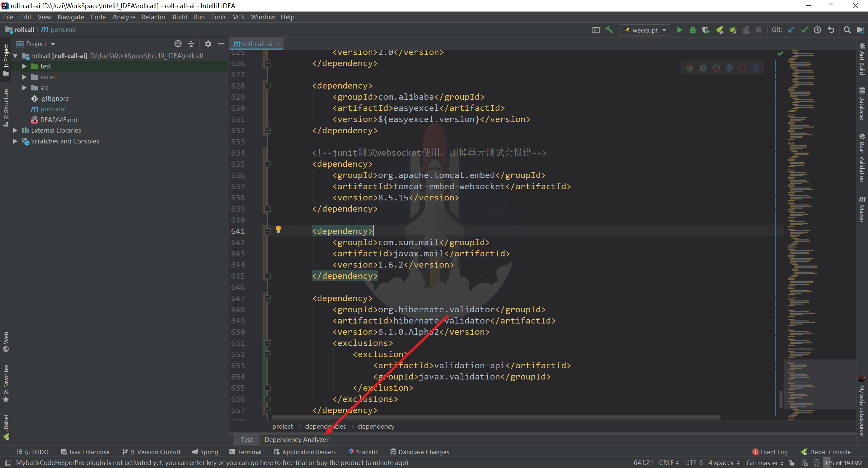Open Project panel settings gear
This screenshot has height=468, width=868.
tap(208, 44)
